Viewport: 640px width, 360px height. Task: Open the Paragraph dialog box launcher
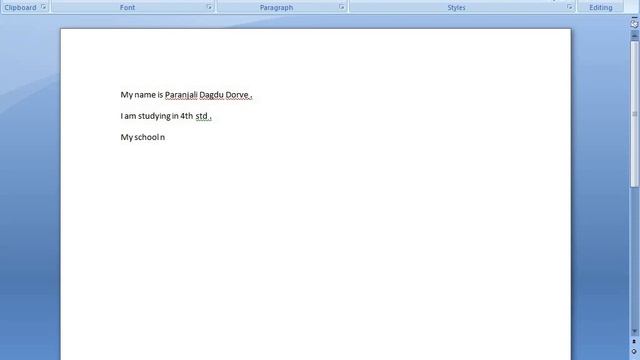click(x=342, y=7)
